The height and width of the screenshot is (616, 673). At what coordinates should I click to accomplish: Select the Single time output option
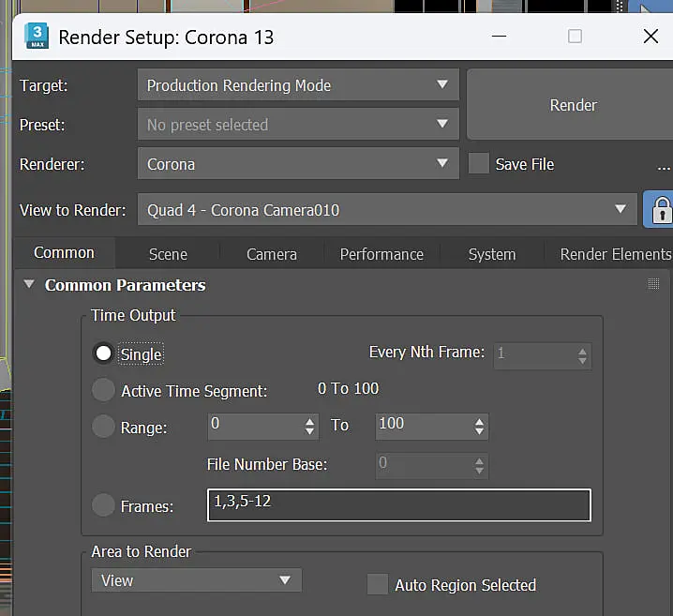[103, 353]
